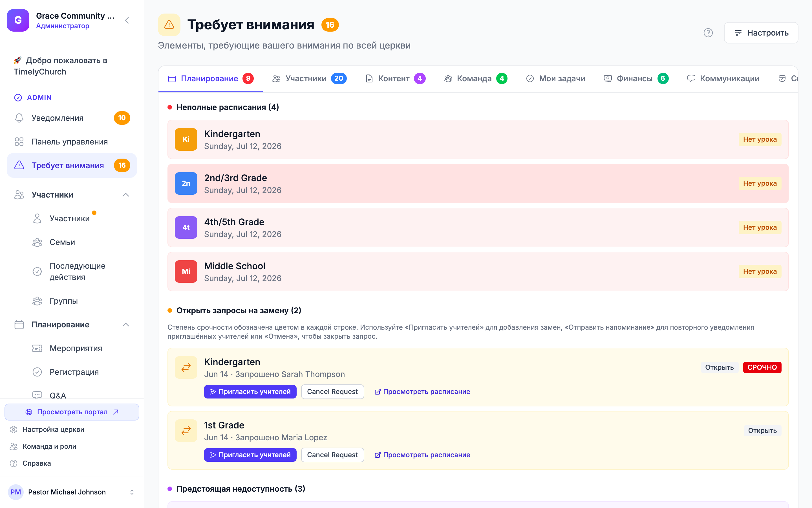Switch to the Контент tab
This screenshot has width=812, height=508.
395,79
